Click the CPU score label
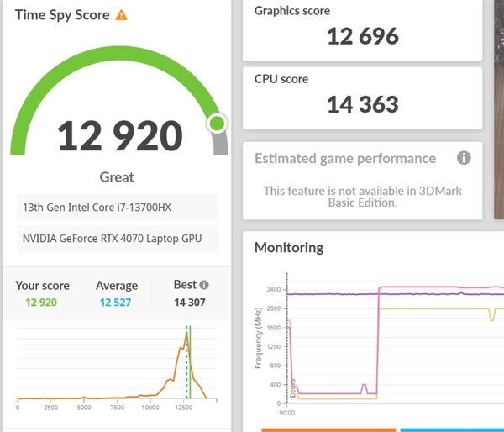Screen dimensions: 504x432 coord(281,79)
